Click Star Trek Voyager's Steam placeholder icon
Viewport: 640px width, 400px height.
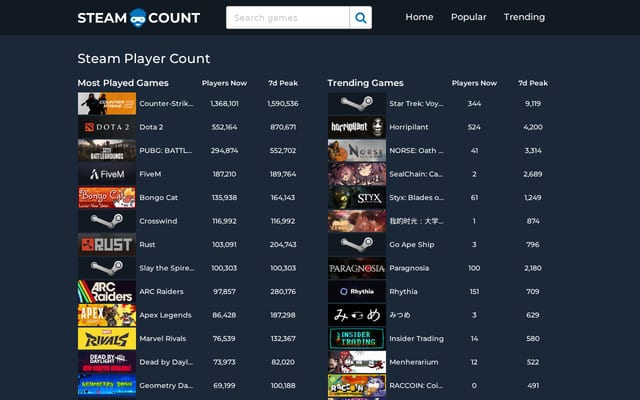357,104
